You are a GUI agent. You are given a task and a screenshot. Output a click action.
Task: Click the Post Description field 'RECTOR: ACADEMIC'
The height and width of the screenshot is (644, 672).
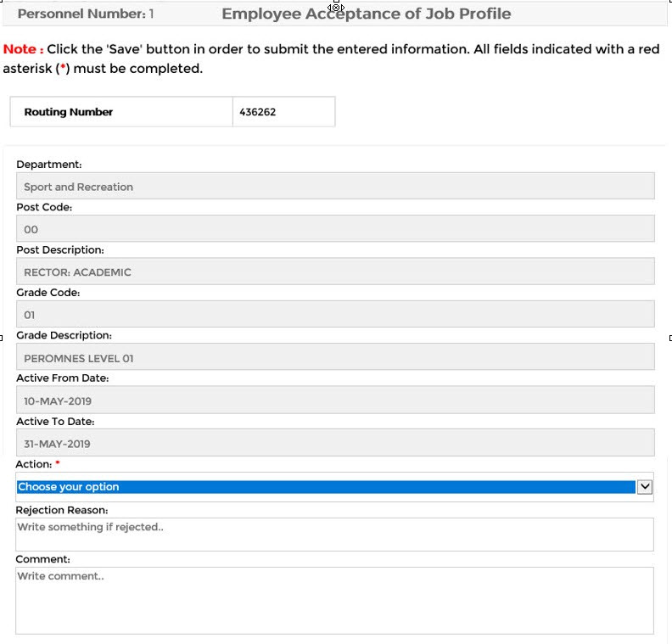[334, 272]
